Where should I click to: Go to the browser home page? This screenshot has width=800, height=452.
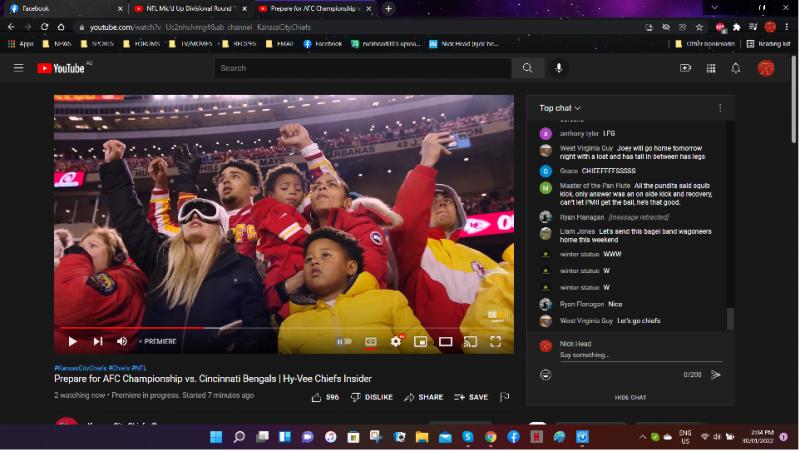pyautogui.click(x=61, y=27)
